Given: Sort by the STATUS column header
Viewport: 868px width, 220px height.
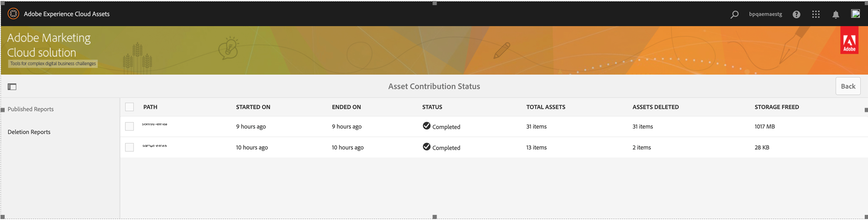Looking at the screenshot, I should tap(432, 107).
